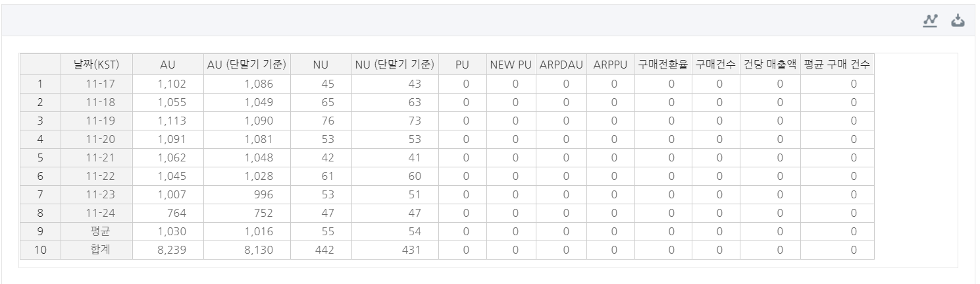Download the table data icon
Viewport: 980px width, 284px height.
(958, 21)
